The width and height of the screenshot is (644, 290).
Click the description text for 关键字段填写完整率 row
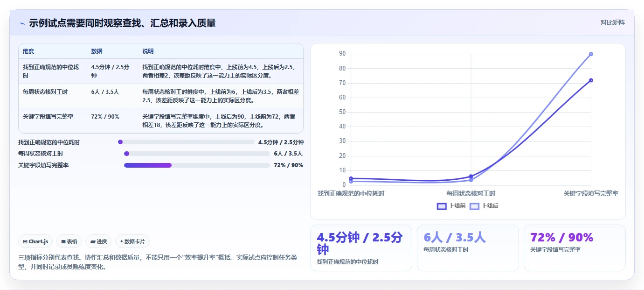[219, 121]
